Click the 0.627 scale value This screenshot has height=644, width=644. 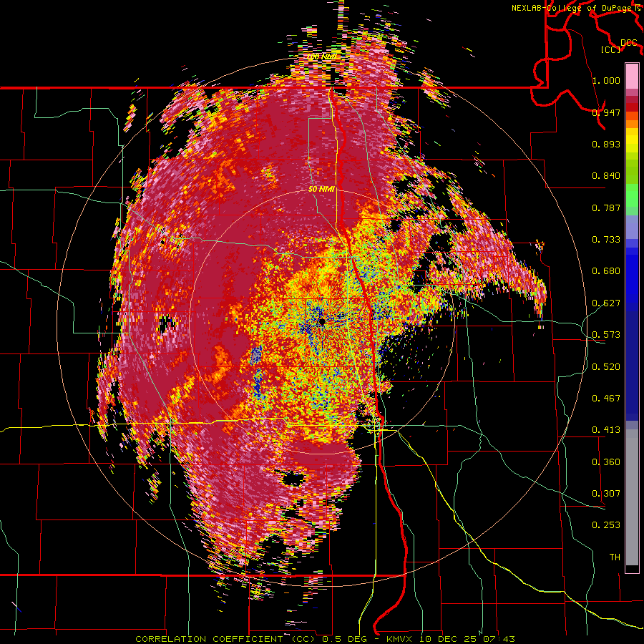click(x=606, y=303)
